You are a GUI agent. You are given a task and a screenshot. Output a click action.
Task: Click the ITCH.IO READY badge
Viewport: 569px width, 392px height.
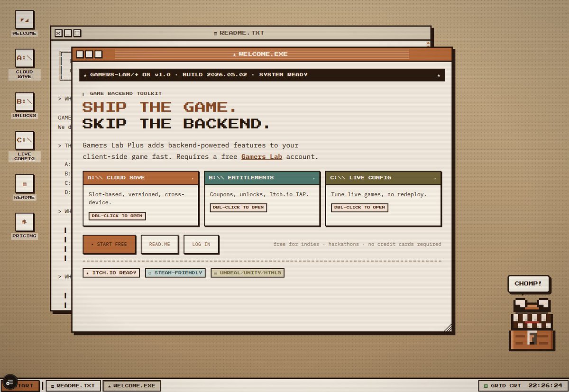point(111,273)
